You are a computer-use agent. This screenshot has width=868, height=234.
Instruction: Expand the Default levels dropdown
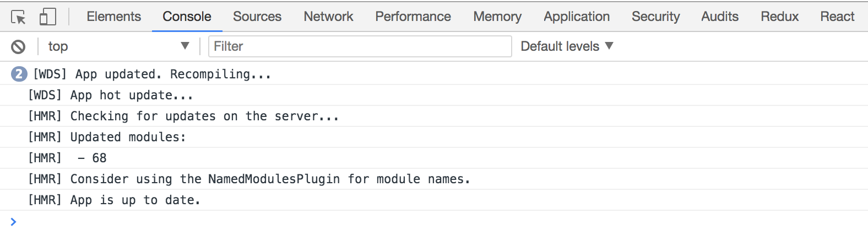[x=567, y=46]
